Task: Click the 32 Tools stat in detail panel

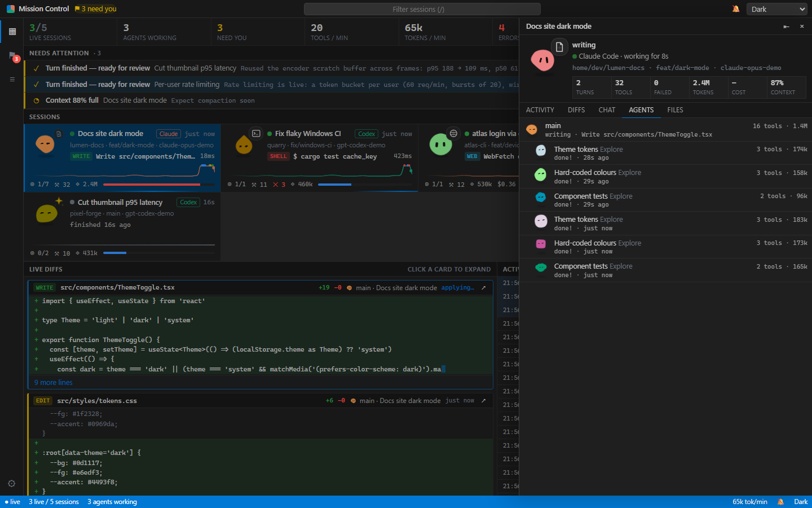Action: pos(630,87)
